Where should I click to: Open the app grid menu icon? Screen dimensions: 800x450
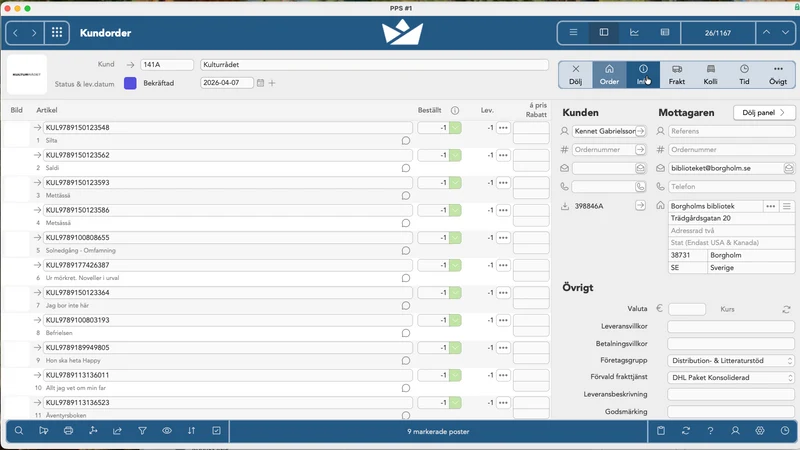[x=57, y=33]
